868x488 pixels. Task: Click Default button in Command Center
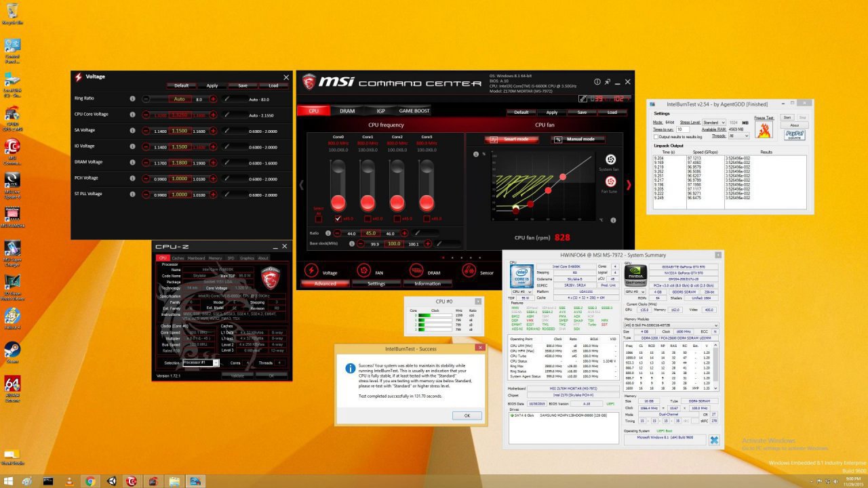tap(521, 112)
